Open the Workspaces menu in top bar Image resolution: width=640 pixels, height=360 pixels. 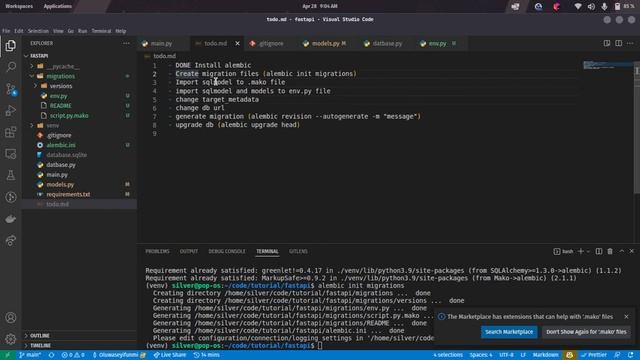pyautogui.click(x=19, y=6)
